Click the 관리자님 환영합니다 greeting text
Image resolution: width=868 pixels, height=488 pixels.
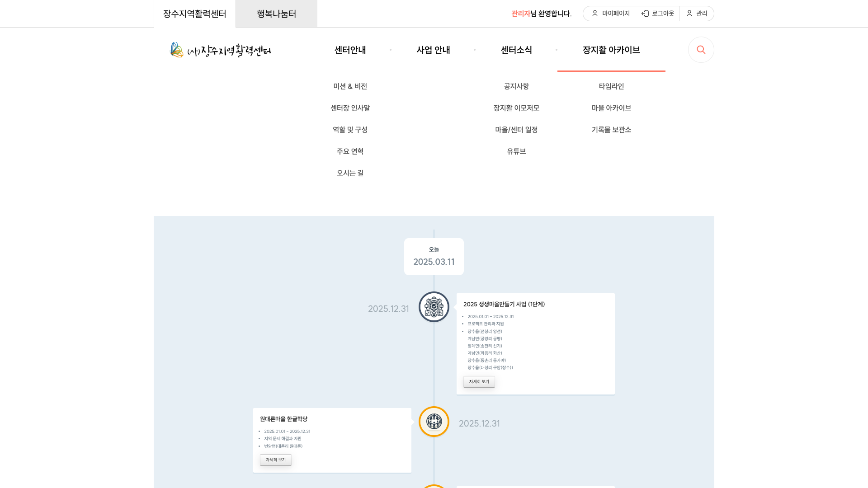point(541,14)
